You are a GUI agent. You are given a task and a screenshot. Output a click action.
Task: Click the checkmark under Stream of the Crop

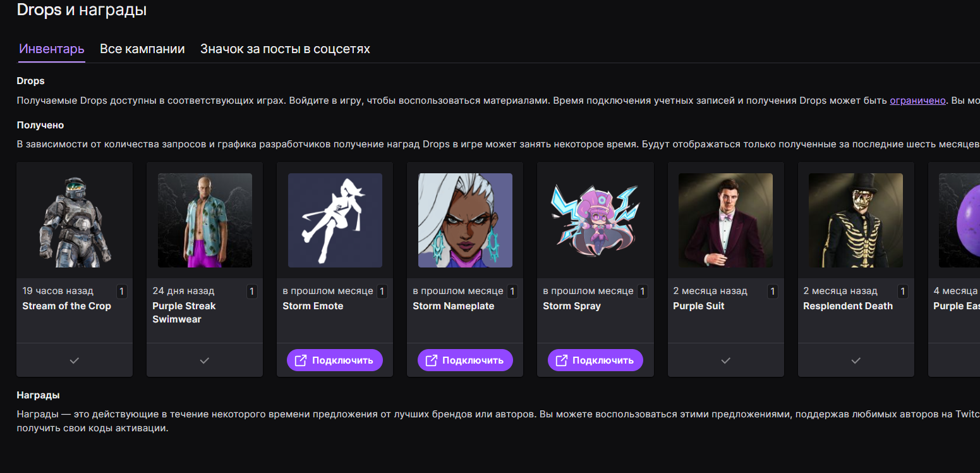pos(75,360)
